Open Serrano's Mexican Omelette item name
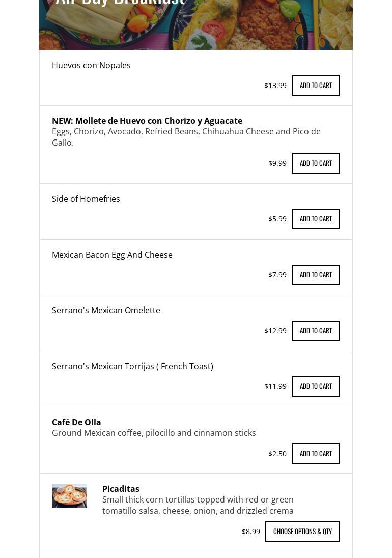The height and width of the screenshot is (558, 392). point(106,310)
